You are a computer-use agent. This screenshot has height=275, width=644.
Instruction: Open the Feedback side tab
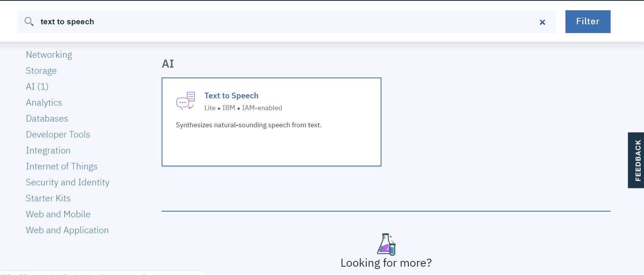(636, 160)
